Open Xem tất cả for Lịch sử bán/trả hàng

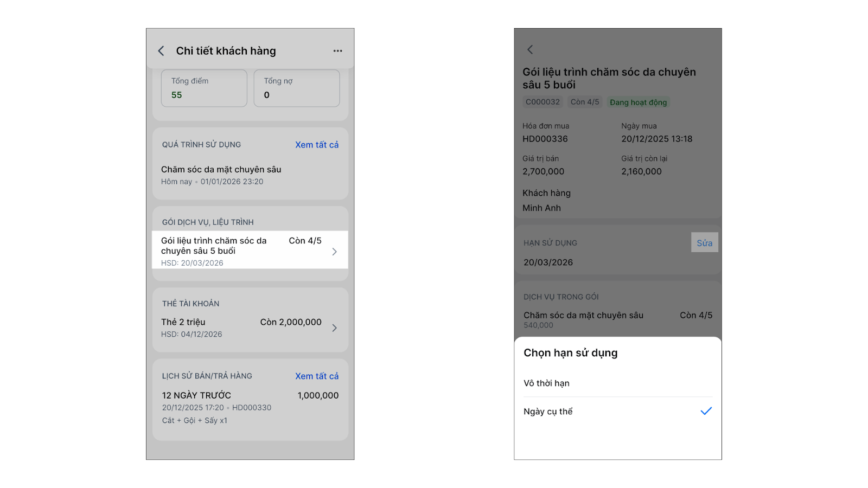click(x=317, y=376)
